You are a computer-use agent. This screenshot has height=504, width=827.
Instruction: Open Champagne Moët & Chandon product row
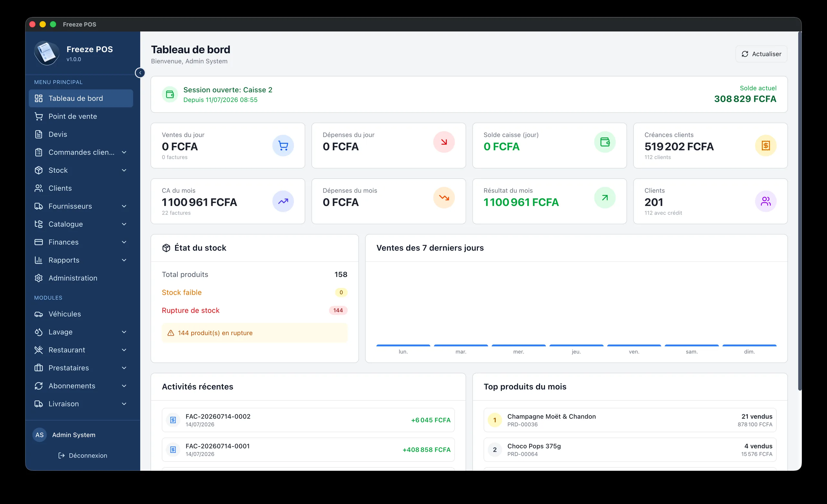point(630,420)
